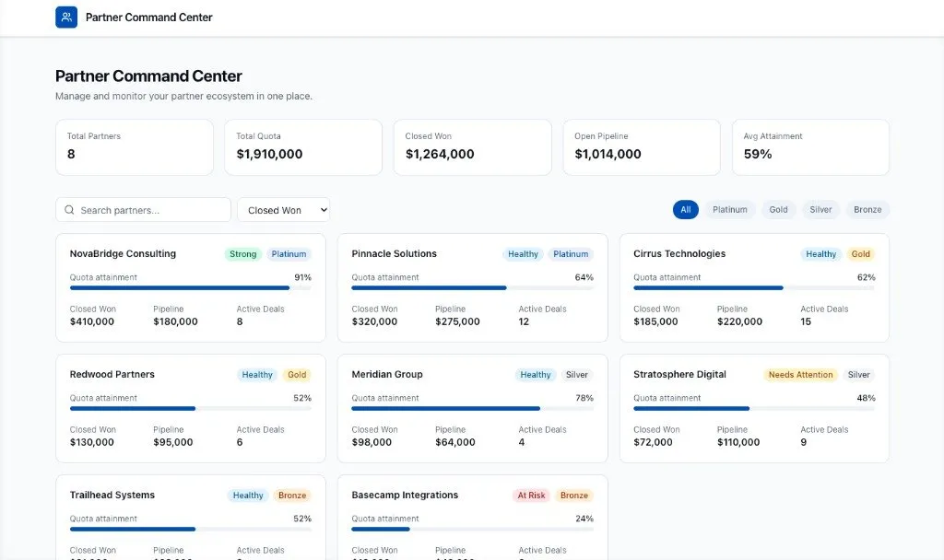Focus the Search partners input field
Viewport: 944px width, 560px height.
(x=143, y=210)
